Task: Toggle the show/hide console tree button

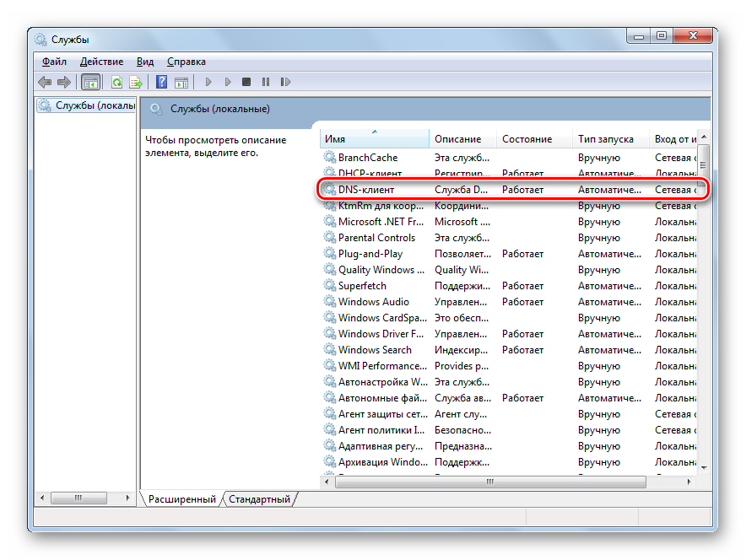Action: (x=90, y=82)
